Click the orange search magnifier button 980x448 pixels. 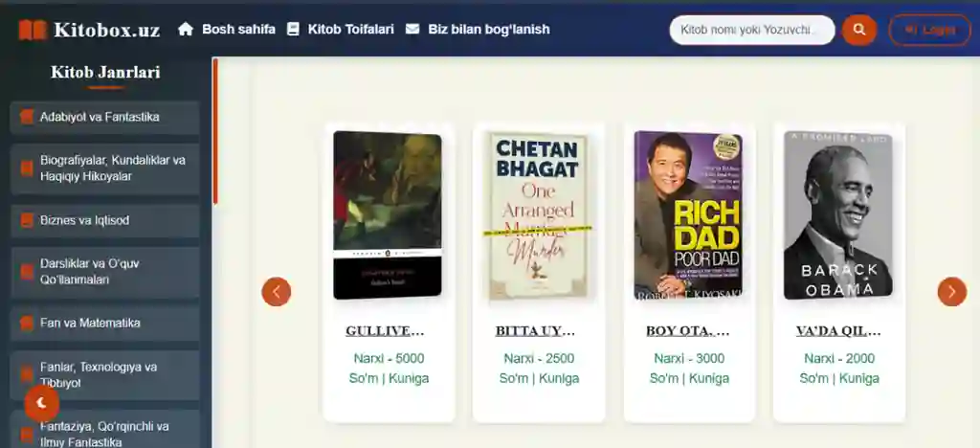click(x=859, y=30)
